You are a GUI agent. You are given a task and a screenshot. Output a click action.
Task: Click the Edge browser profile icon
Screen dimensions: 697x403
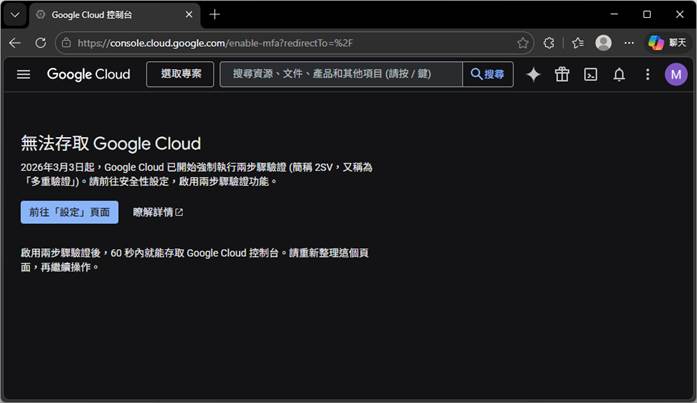point(603,43)
